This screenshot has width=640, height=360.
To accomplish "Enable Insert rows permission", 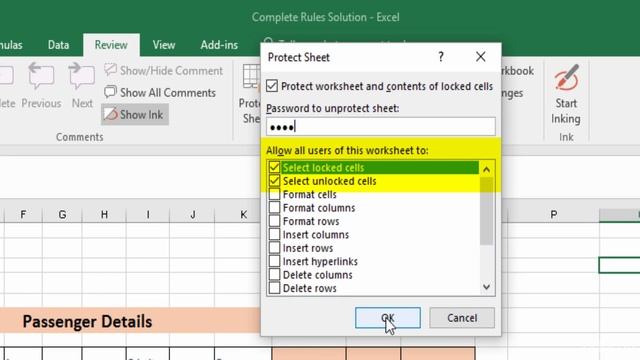I will click(x=274, y=248).
